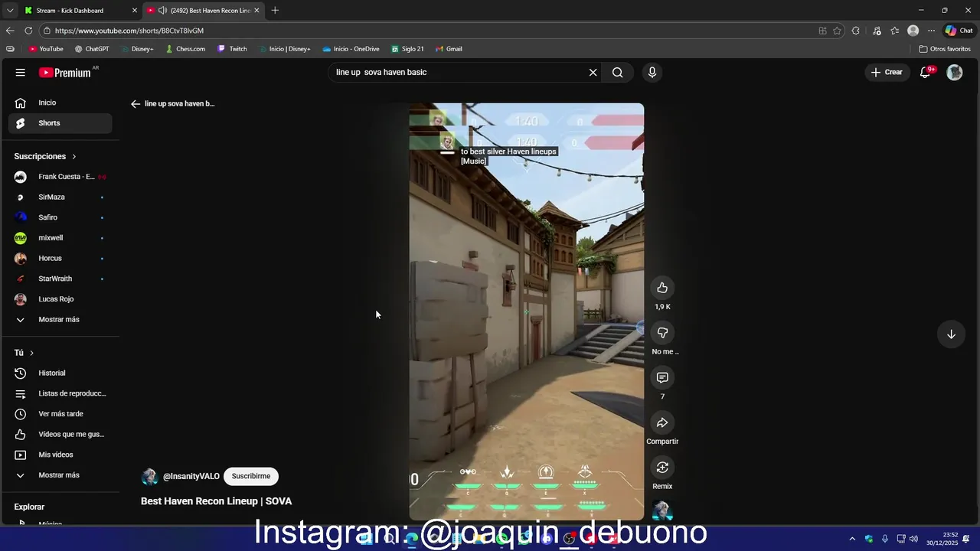Screen dimensions: 980x551
Task: Open the Copilot Chat button
Action: point(959,31)
